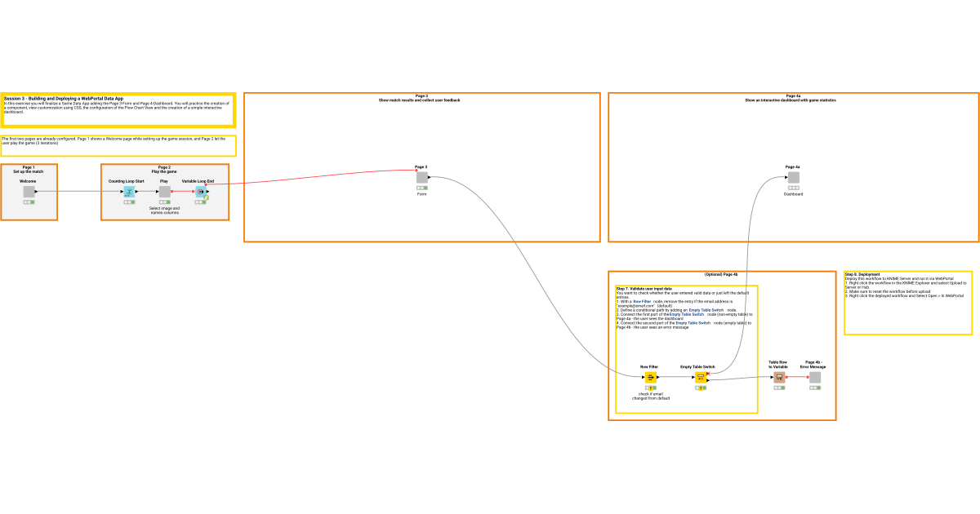Click the loop reset arrow on Variable Loop End
Viewport: 980px width, 514px height.
206,198
